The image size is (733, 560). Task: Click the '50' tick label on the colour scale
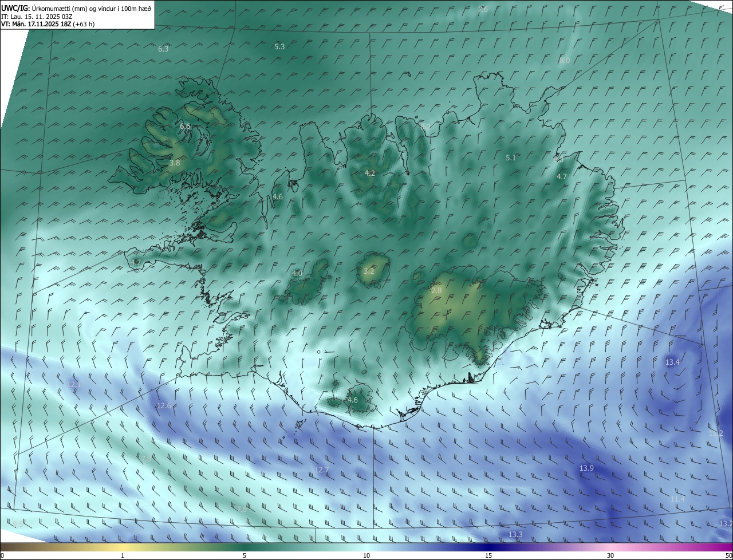[728, 556]
